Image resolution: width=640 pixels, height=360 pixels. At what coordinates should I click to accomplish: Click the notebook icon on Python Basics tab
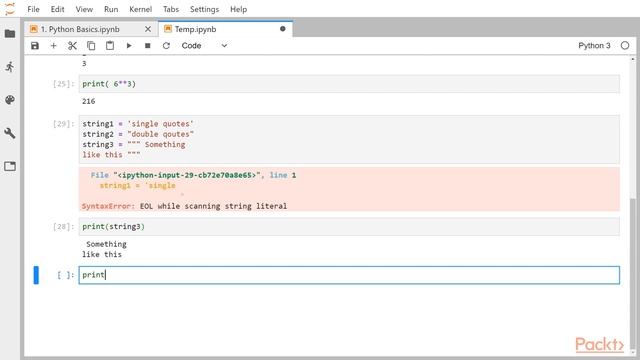(x=33, y=29)
